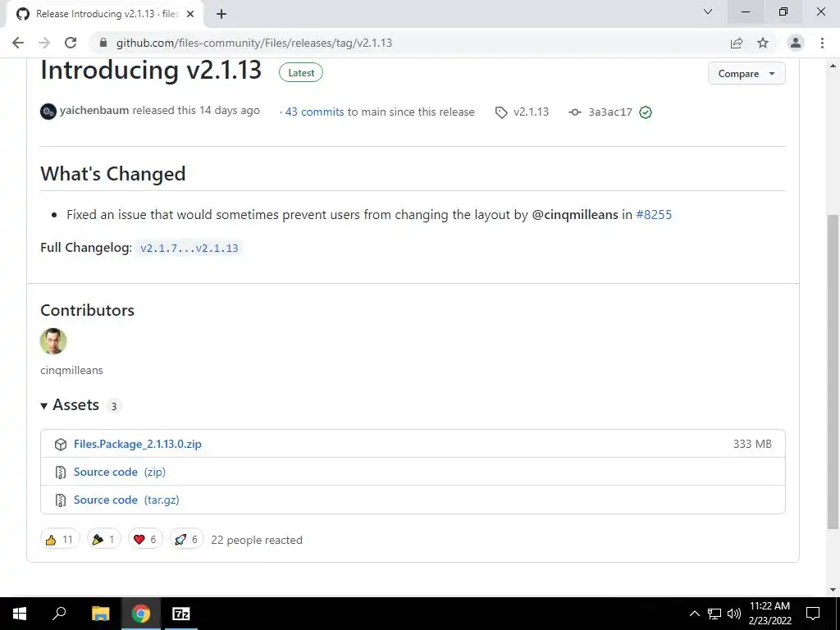Click the cinqmilleans contributor name
840x630 pixels.
pyautogui.click(x=71, y=370)
